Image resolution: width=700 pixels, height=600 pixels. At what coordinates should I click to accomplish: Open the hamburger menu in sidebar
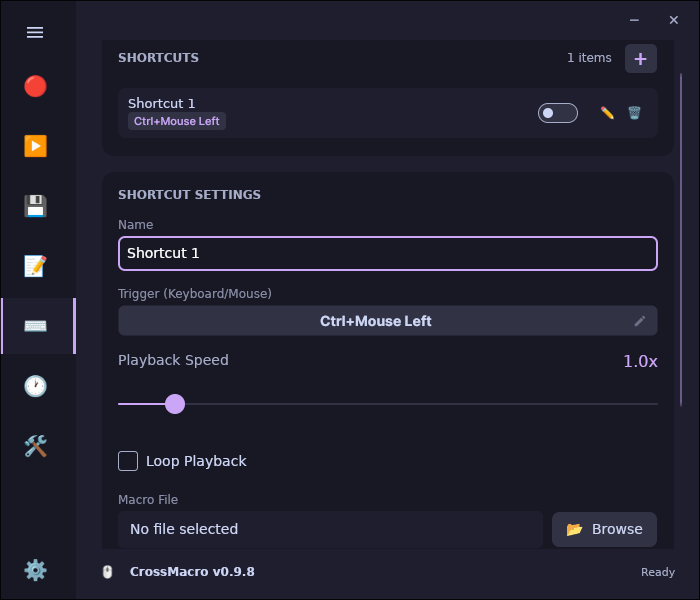click(35, 32)
